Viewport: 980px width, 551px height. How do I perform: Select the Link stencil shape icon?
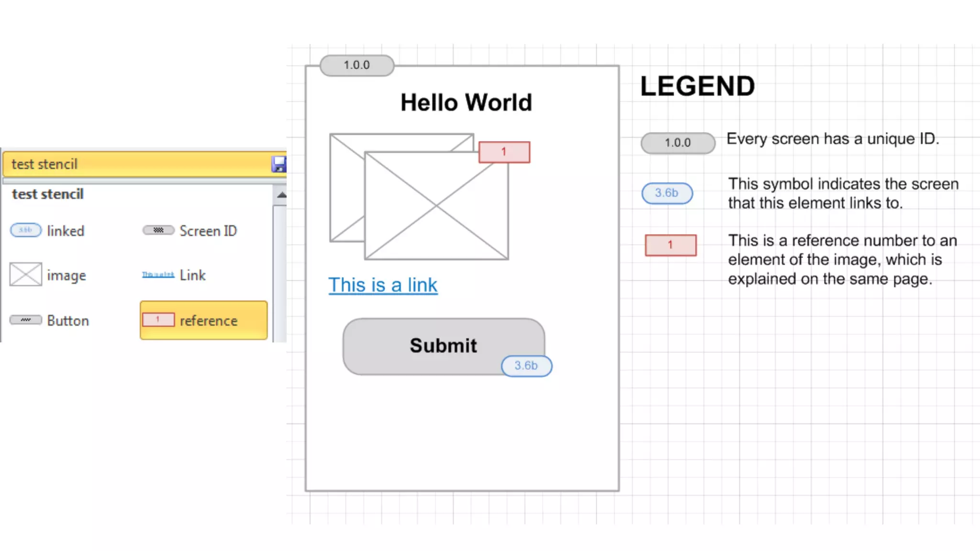[158, 275]
